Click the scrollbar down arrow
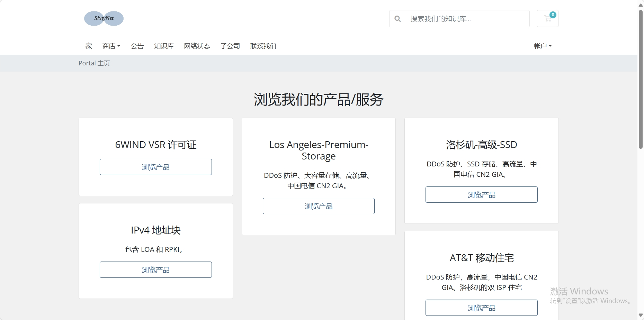This screenshot has width=644, height=320. tap(640, 315)
